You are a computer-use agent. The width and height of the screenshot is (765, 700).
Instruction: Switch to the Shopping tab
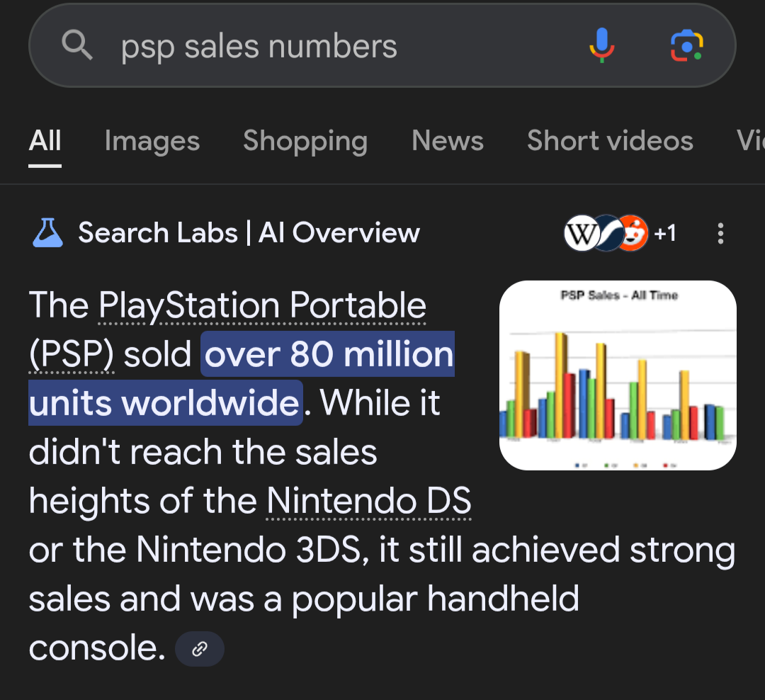pos(305,142)
